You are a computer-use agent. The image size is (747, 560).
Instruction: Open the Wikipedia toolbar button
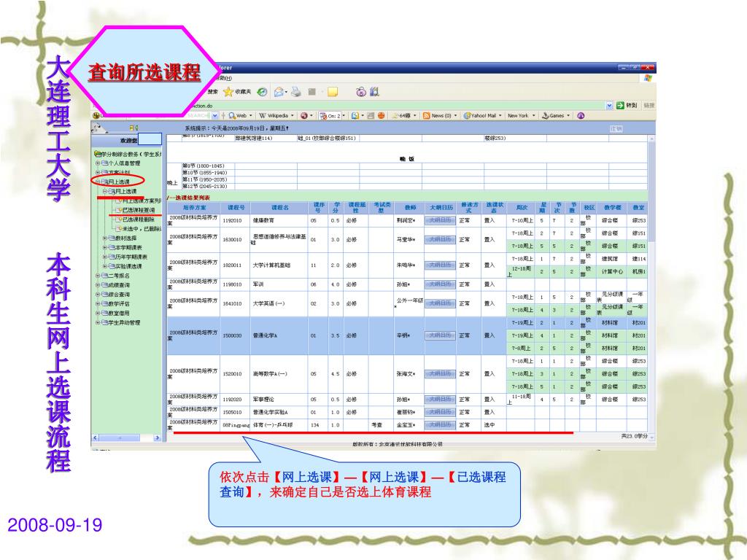pyautogui.click(x=276, y=116)
